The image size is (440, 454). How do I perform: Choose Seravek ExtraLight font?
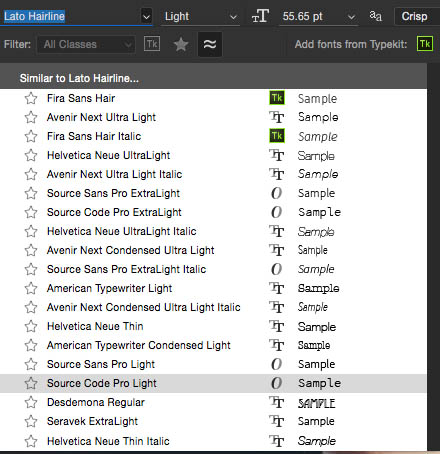click(213, 421)
